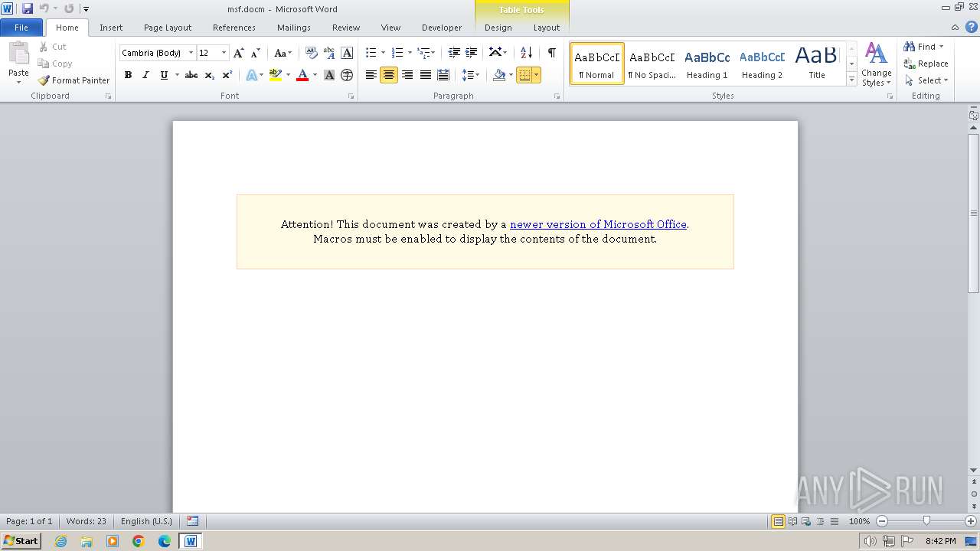Viewport: 980px width, 551px height.
Task: Align text left
Action: click(371, 75)
